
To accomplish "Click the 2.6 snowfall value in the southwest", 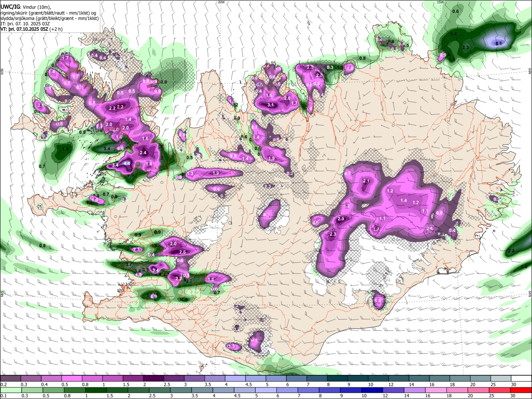I will tap(182, 252).
